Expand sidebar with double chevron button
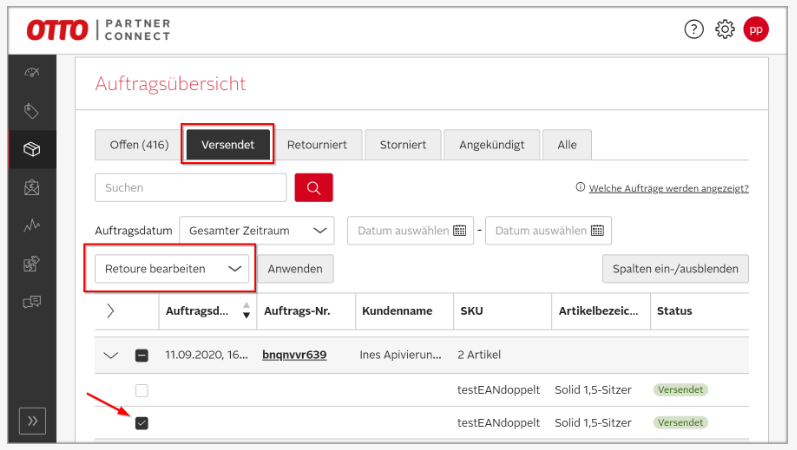Image resolution: width=797 pixels, height=450 pixels. click(x=33, y=421)
